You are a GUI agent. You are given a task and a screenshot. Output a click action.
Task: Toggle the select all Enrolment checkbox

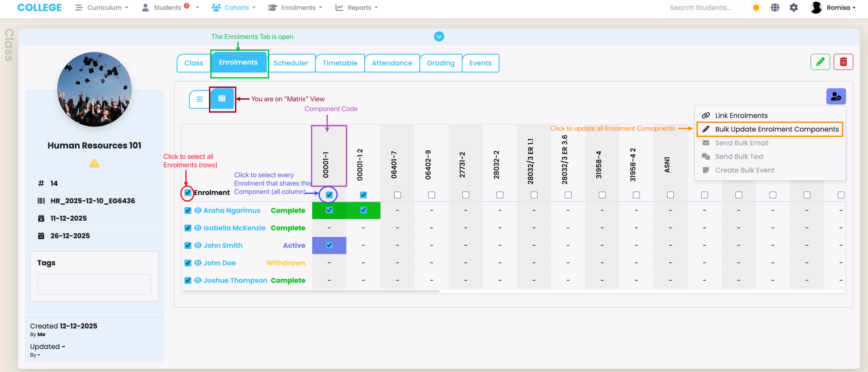pyautogui.click(x=188, y=193)
